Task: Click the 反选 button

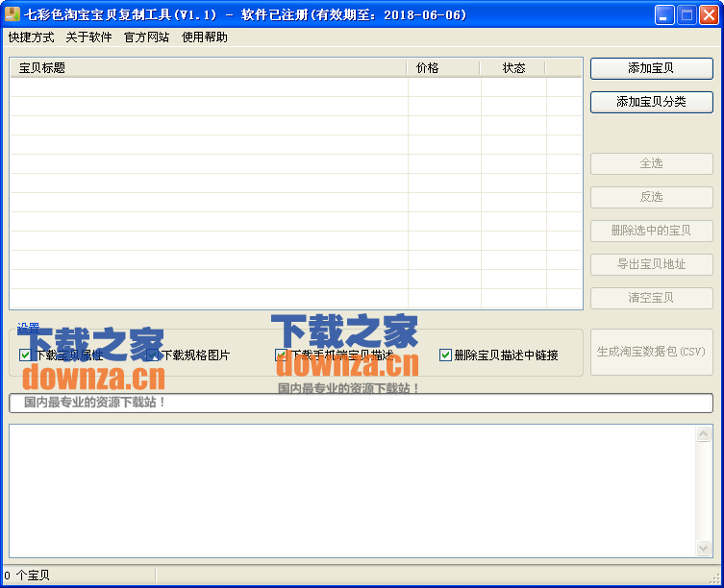Action: 652,197
